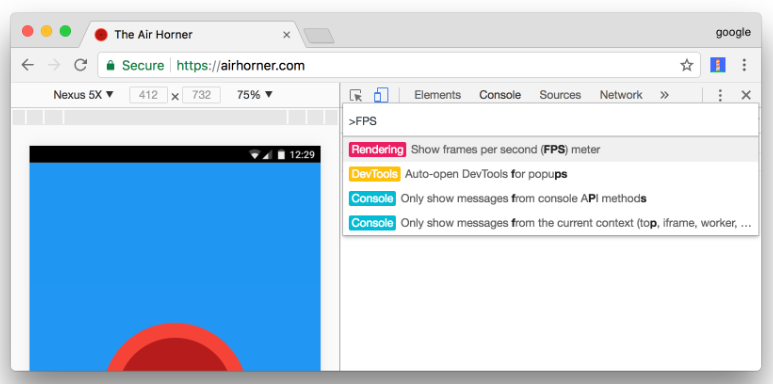
Task: Select Show frames per second (FPS) meter
Action: (551, 149)
